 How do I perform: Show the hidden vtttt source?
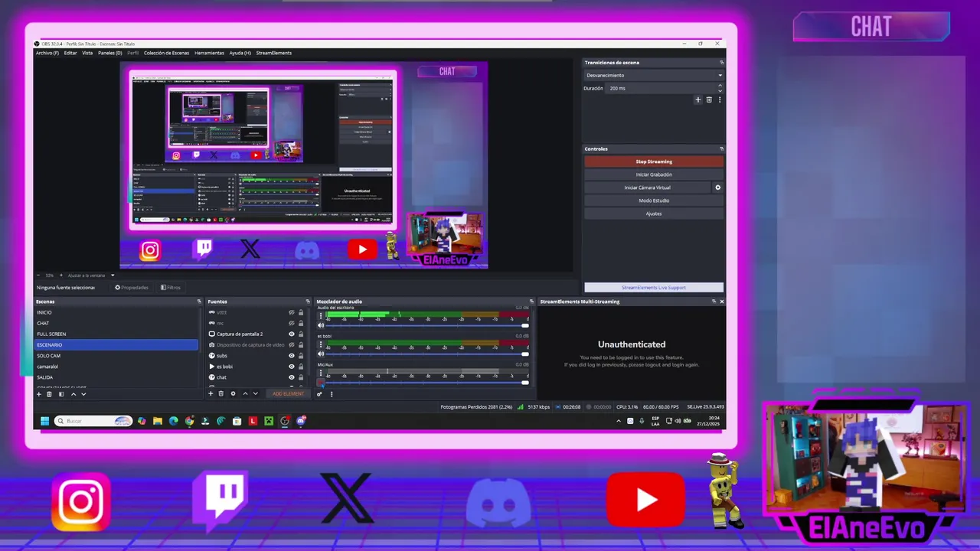(x=291, y=312)
